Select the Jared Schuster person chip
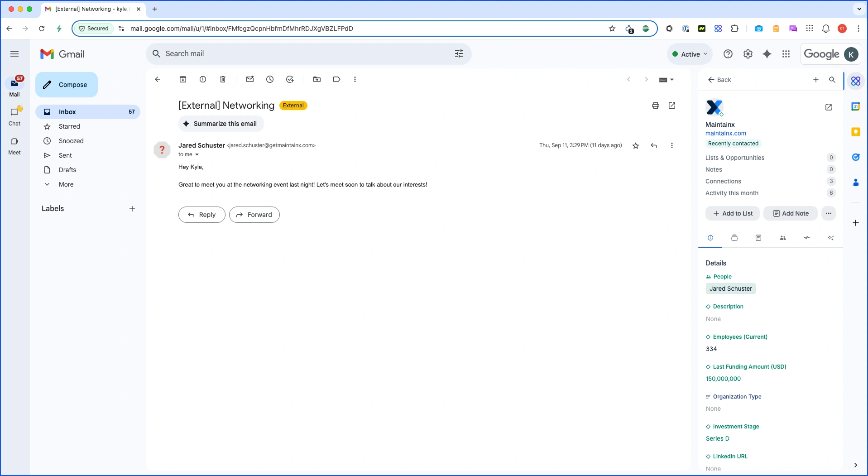 tap(730, 288)
